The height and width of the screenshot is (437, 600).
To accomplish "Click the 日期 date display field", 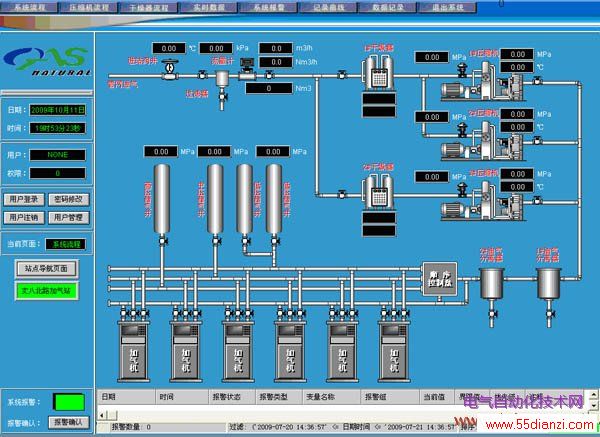I will tap(58, 110).
